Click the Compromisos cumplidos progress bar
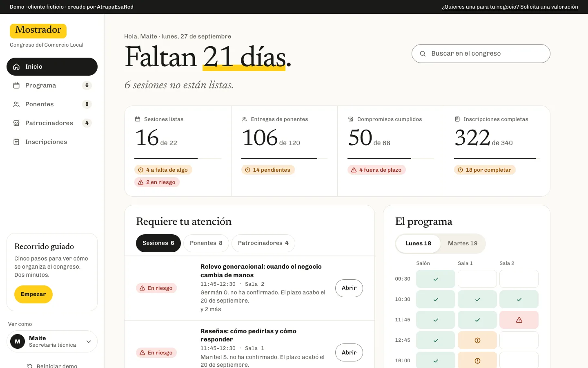588x368 pixels. [391, 158]
